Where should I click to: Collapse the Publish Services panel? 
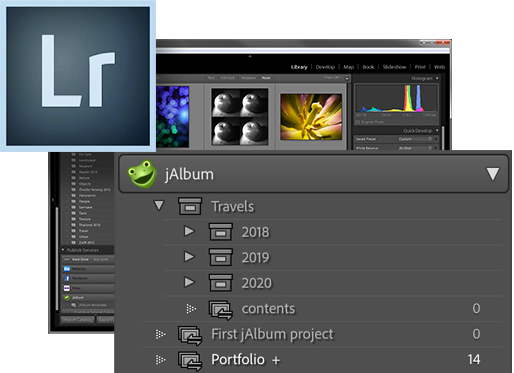coord(63,250)
